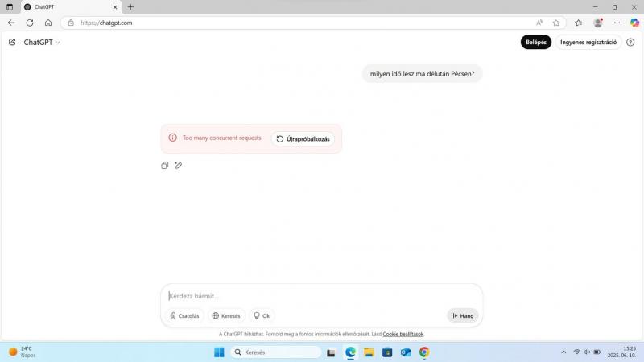Click the Ingyenes regisztráció button

point(588,43)
